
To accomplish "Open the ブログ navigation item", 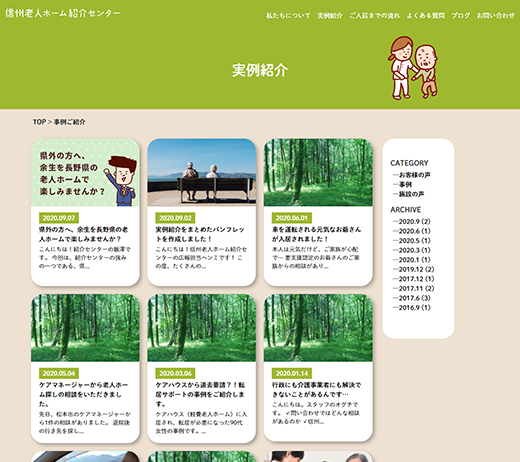I will 461,16.
